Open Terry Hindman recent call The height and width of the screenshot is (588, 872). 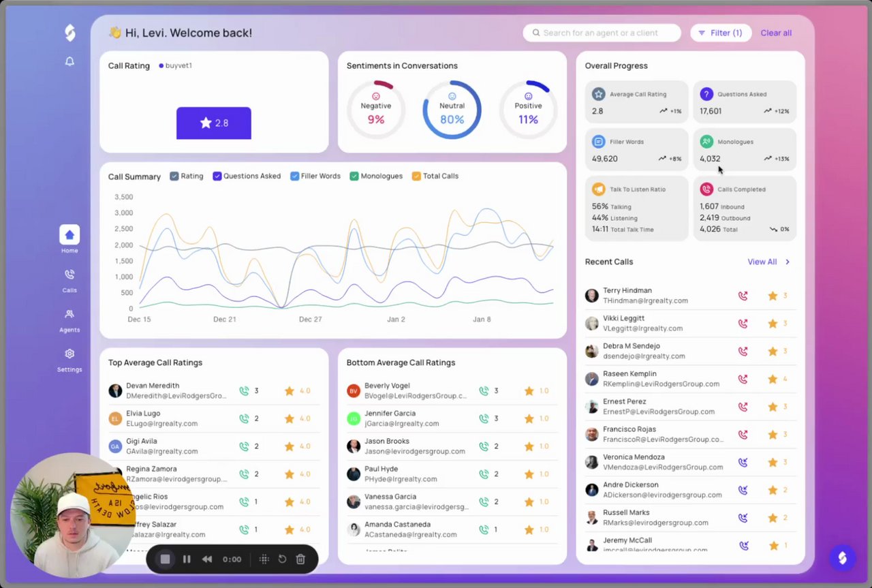click(691, 296)
